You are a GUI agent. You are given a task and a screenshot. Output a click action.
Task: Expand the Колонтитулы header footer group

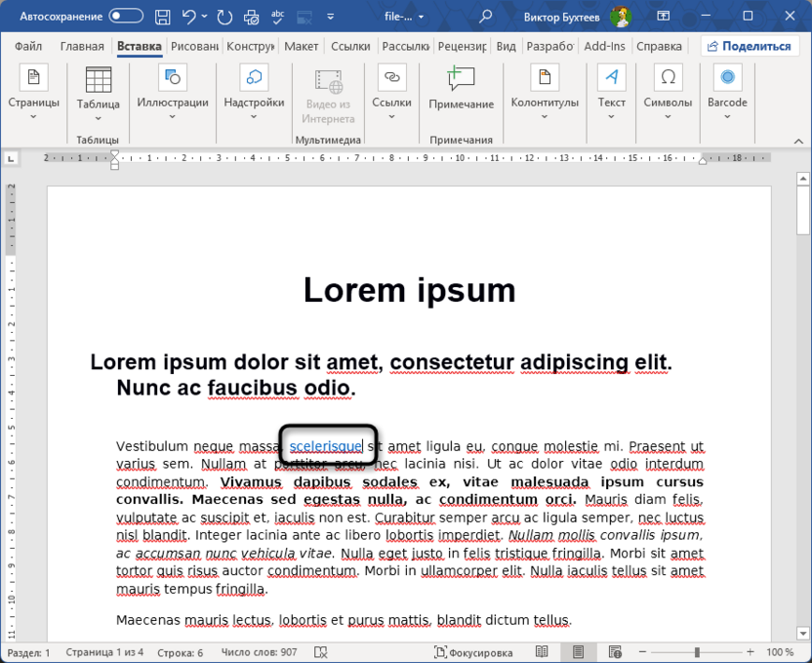[x=545, y=92]
